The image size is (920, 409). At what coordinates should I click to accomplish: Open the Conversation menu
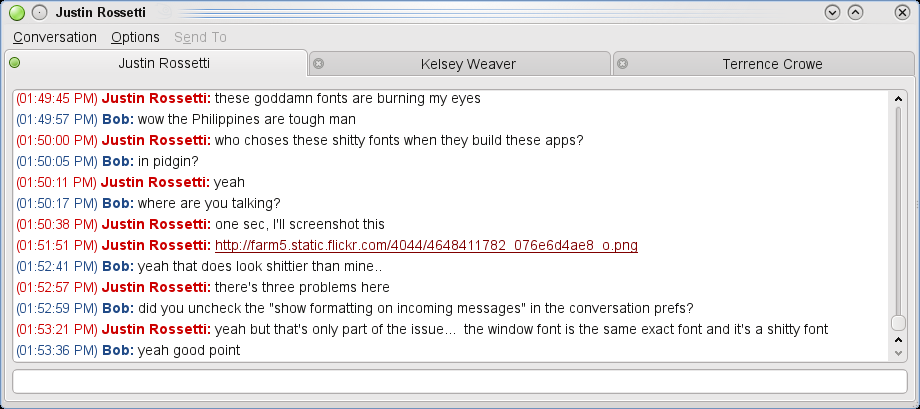tap(55, 37)
